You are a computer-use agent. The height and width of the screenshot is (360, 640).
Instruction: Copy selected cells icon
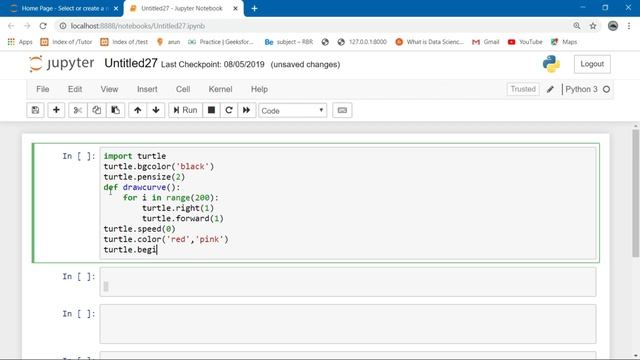click(96, 110)
